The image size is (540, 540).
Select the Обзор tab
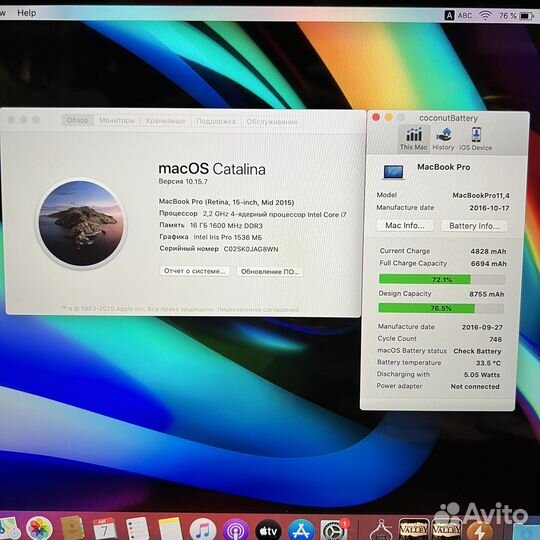coord(77,120)
